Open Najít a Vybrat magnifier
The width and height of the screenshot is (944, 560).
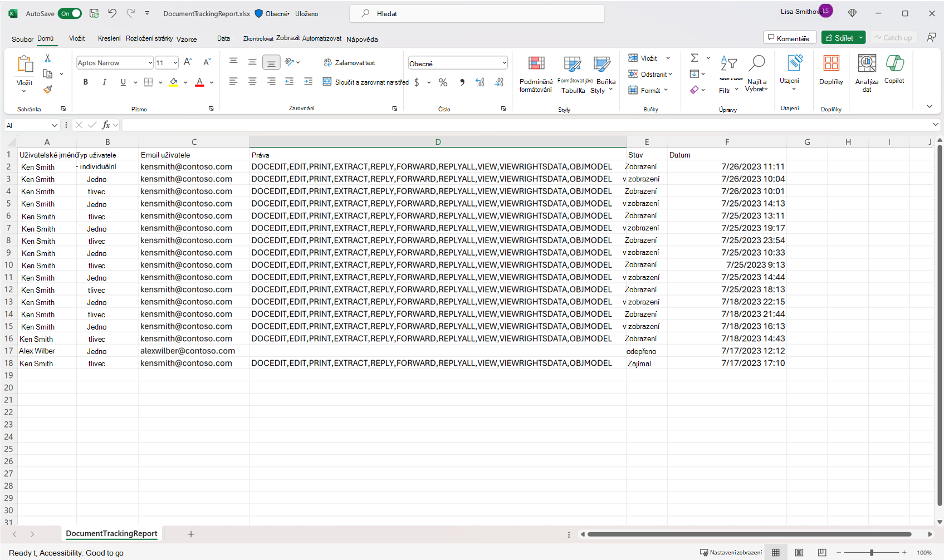pos(756,73)
